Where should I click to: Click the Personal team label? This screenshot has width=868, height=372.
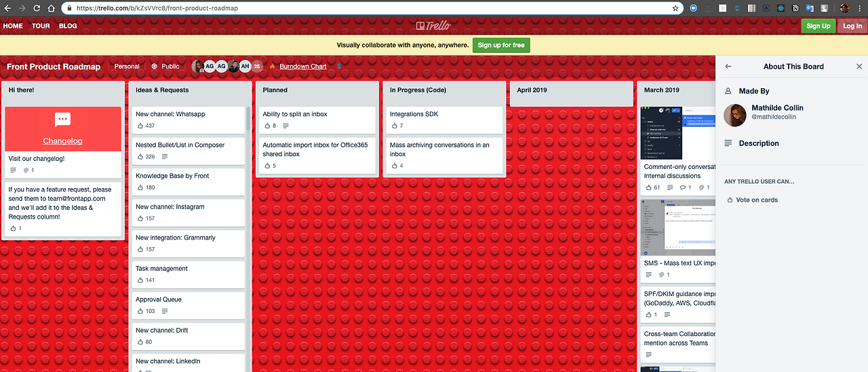pos(127,67)
